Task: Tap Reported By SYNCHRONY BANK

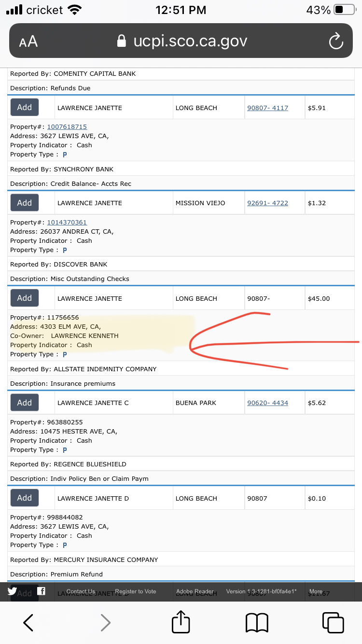Action: [62, 169]
